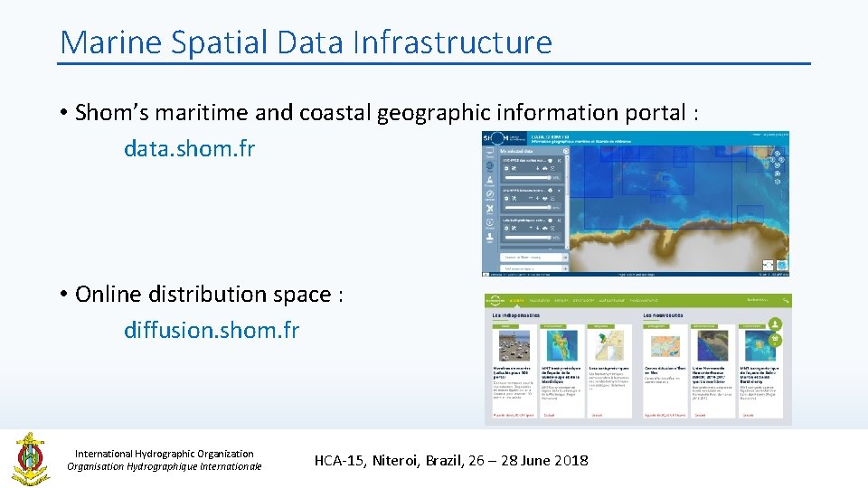Select the crossed tools icon in the portal sidebar
Viewport: 868px width, 488px height.
point(490,208)
